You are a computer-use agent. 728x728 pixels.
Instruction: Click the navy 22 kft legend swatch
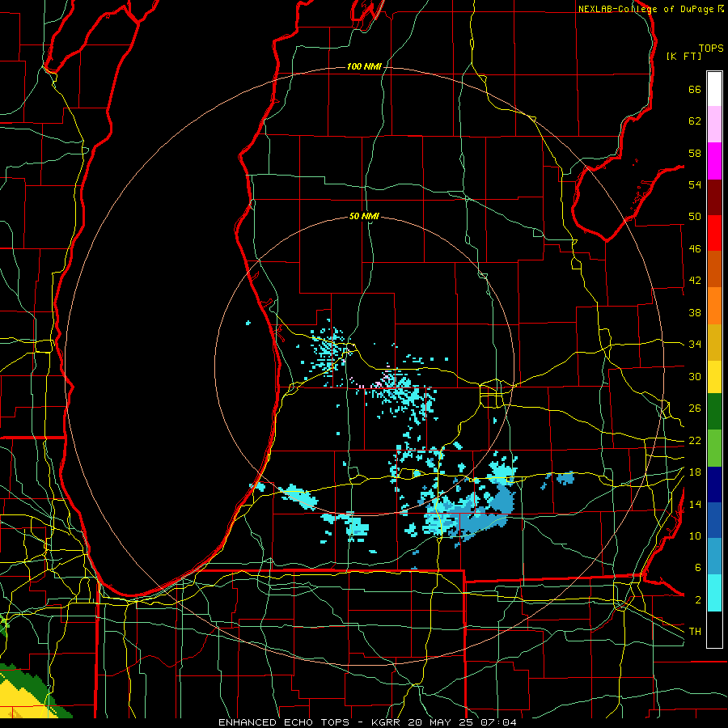pos(714,485)
